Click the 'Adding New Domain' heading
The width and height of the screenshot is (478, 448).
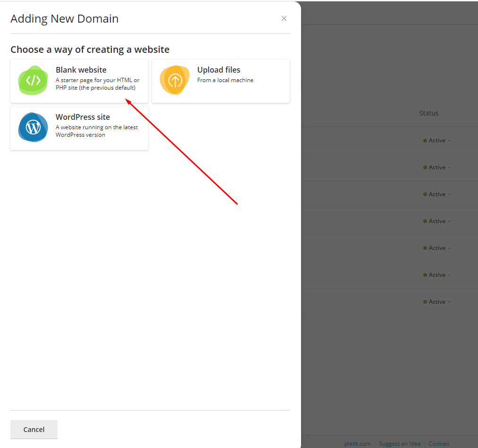tap(64, 19)
